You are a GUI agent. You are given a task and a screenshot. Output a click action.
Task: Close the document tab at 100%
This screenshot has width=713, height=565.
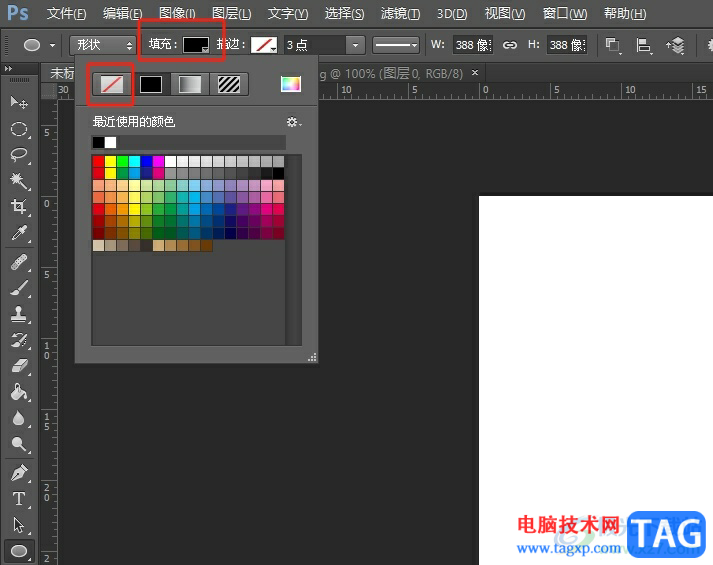(475, 73)
